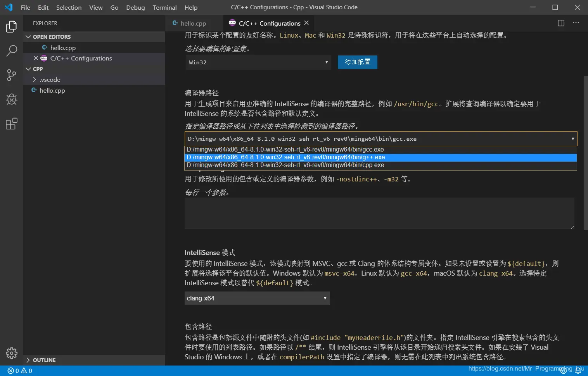
Task: Click the IntelliSense 模式 section heading
Action: tap(210, 253)
